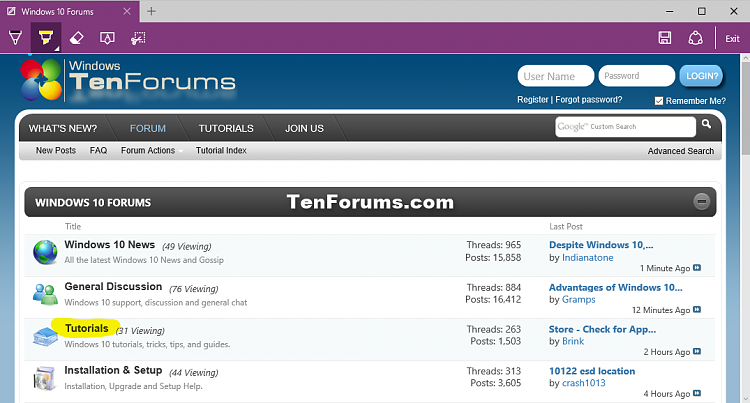Open the FAQ link
This screenshot has height=403, width=750.
coord(99,151)
